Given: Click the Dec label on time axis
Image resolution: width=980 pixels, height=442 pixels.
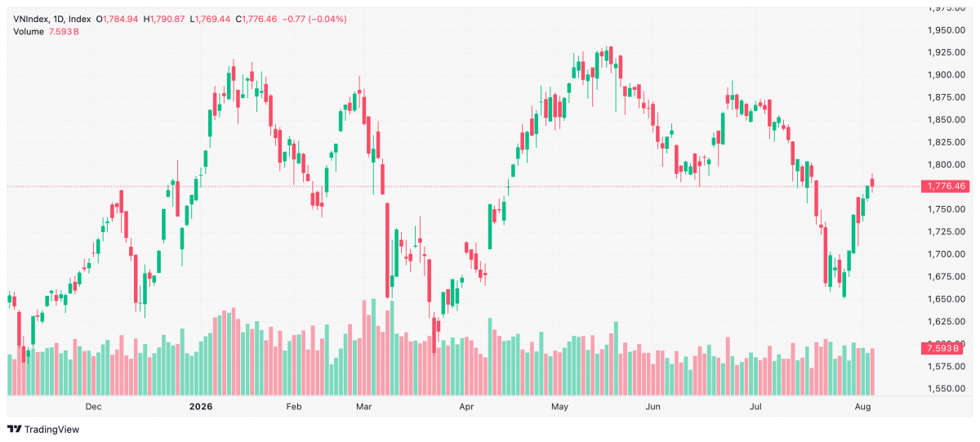Looking at the screenshot, I should pyautogui.click(x=93, y=406).
